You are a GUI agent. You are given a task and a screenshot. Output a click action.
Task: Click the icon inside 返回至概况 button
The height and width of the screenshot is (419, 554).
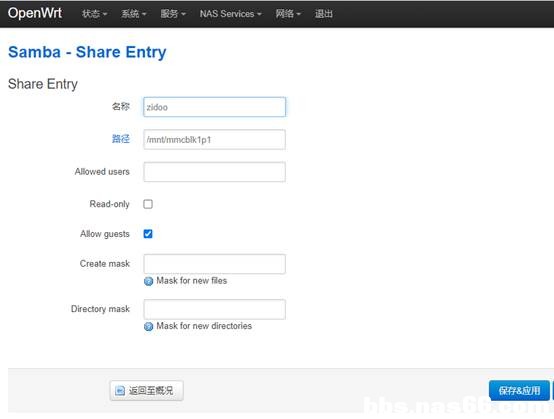(x=120, y=391)
